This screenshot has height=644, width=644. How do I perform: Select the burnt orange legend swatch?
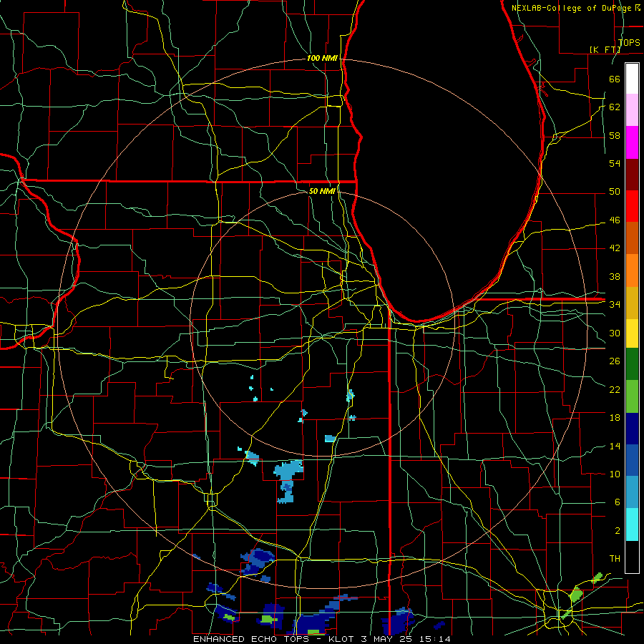pos(632,238)
